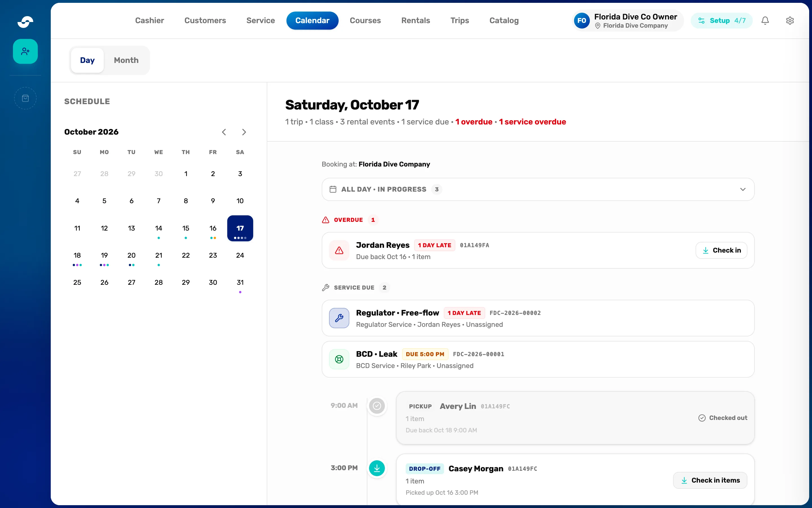The image size is (812, 508).
Task: Select October 19 on the calendar
Action: click(104, 256)
